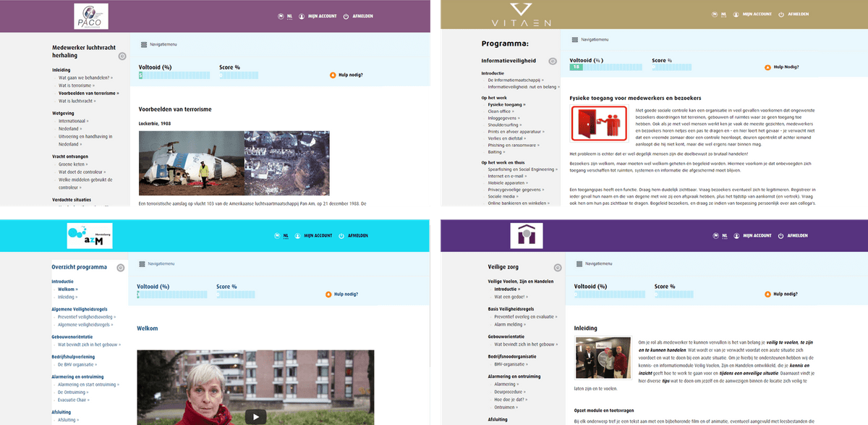Click language flag icon in azM window
The image size is (868, 425).
tap(278, 235)
